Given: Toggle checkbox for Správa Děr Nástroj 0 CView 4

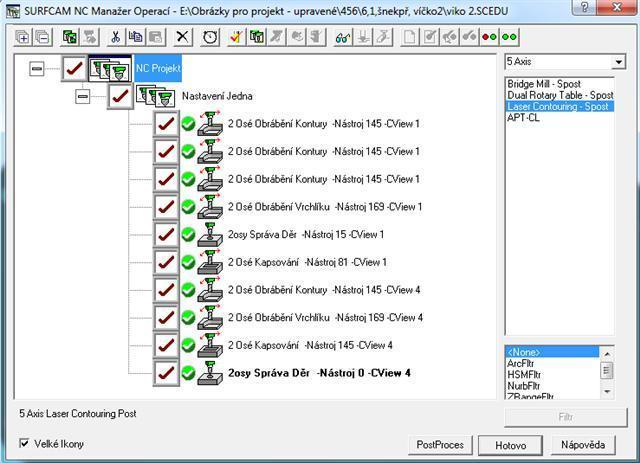Looking at the screenshot, I should [x=166, y=373].
